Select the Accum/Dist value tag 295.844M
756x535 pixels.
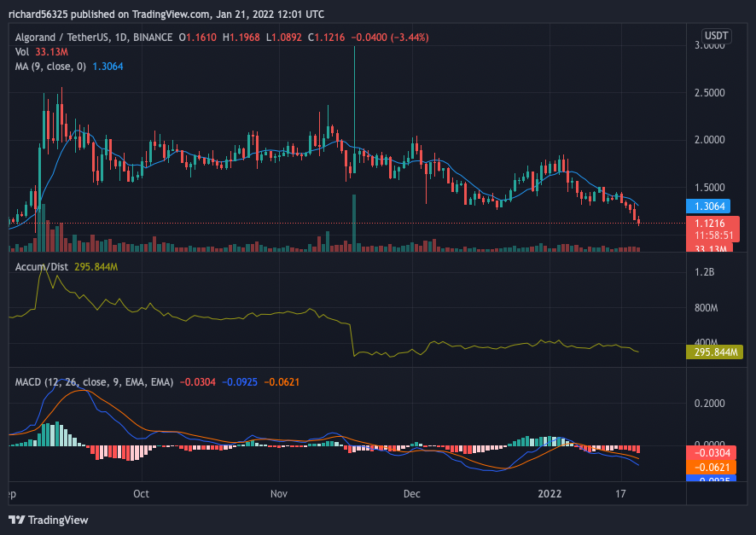[714, 352]
